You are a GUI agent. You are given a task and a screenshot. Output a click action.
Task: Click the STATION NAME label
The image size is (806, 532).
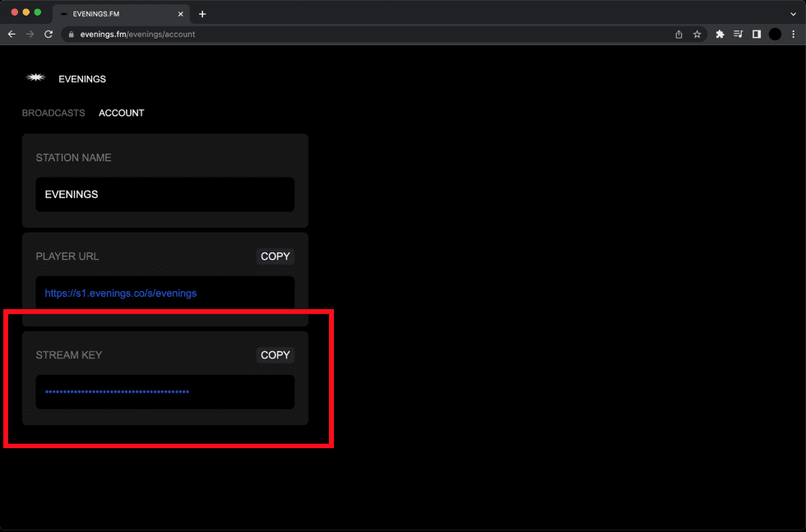click(73, 158)
